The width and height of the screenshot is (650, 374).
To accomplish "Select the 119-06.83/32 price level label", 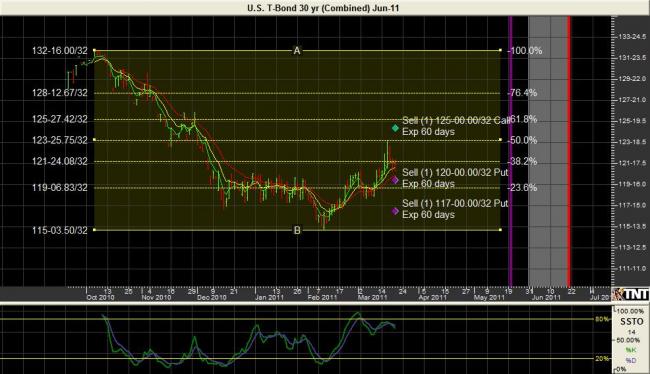I will tap(60, 188).
